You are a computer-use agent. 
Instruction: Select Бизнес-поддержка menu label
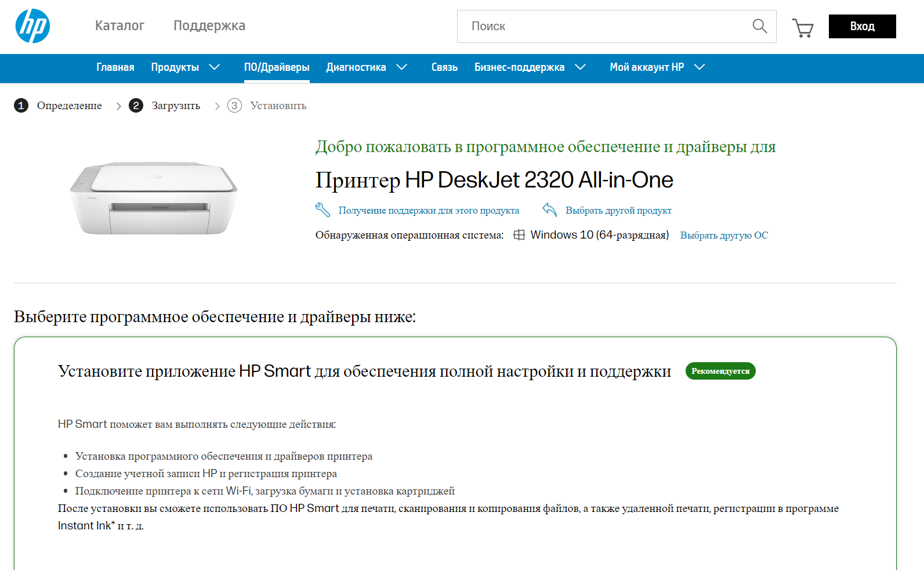click(520, 67)
